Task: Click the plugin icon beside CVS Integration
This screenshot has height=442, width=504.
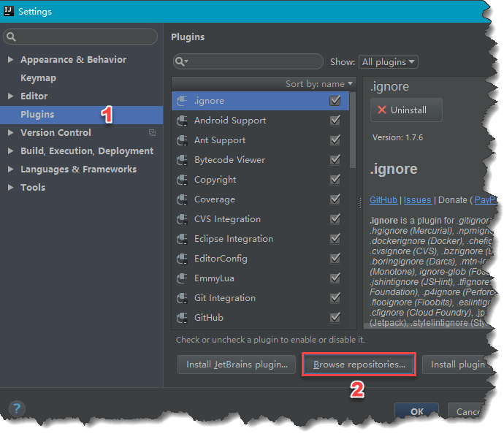Action: coord(182,219)
